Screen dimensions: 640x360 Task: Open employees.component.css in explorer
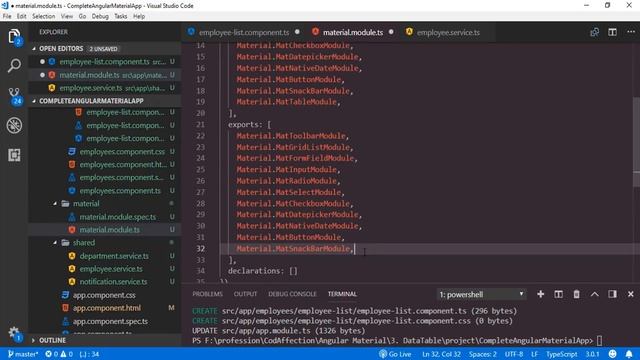(x=122, y=151)
